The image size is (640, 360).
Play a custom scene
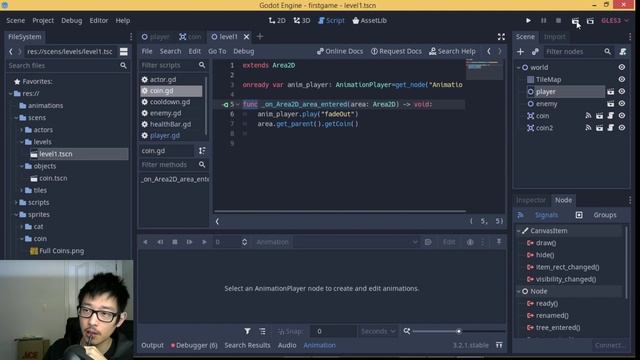(590, 21)
